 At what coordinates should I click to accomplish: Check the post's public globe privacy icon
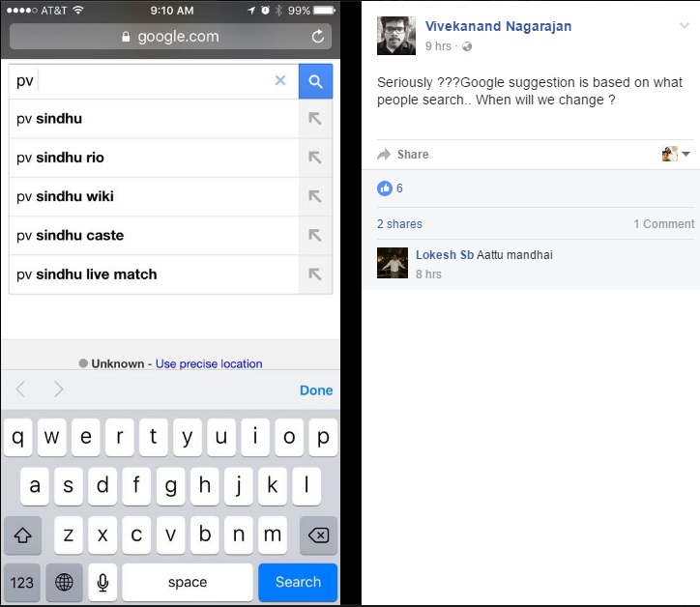point(467,46)
